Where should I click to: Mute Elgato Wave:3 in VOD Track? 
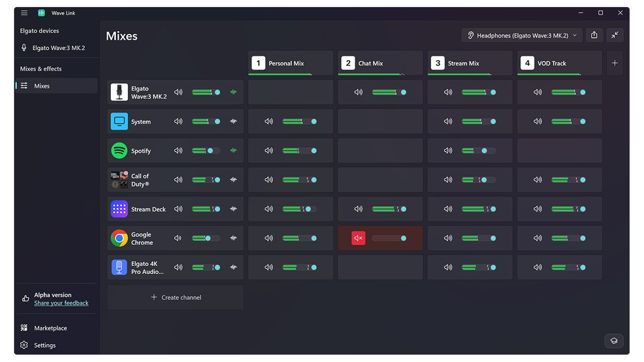coord(538,92)
